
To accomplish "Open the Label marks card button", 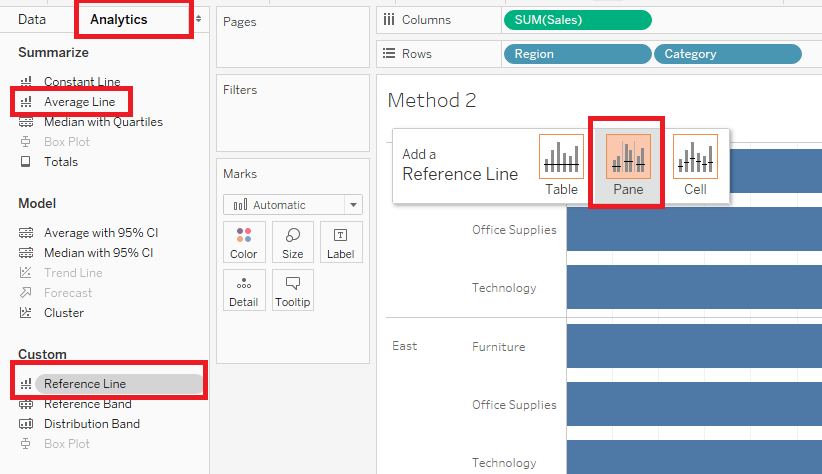I will point(341,242).
